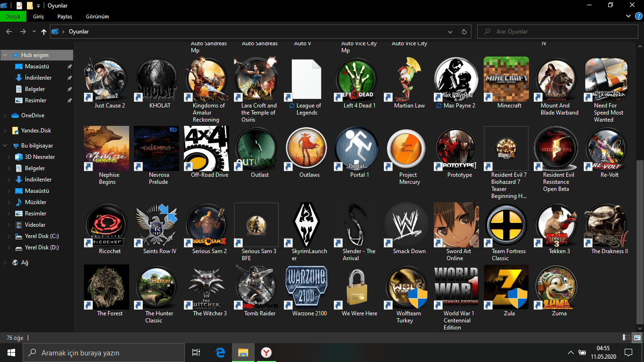Viewport: 644px width, 362px height.
Task: Open Videolar in the navigation pane
Action: coord(35,225)
